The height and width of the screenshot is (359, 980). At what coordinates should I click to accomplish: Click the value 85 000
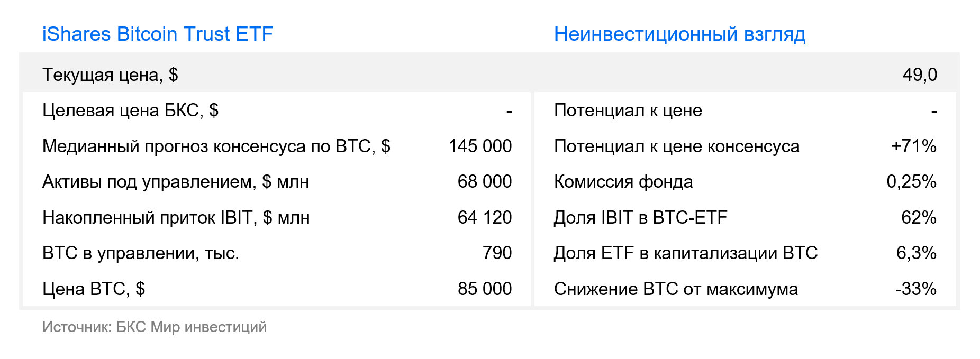(485, 289)
